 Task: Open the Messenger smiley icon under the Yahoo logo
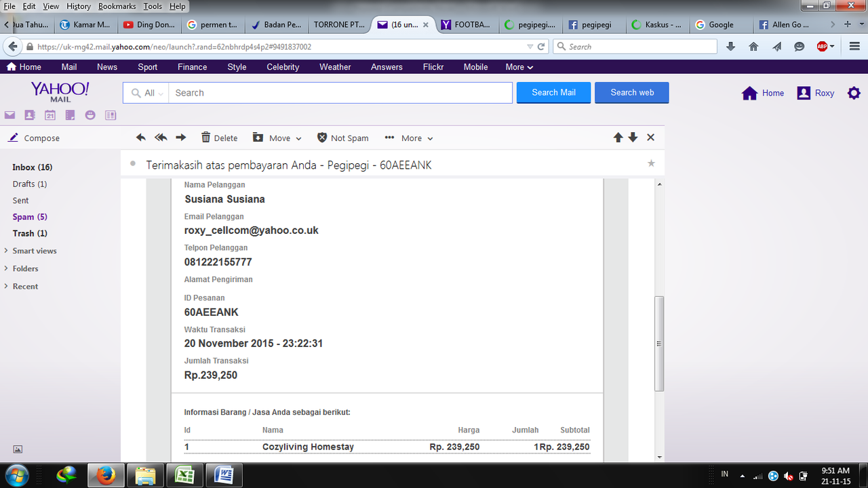pos(90,115)
